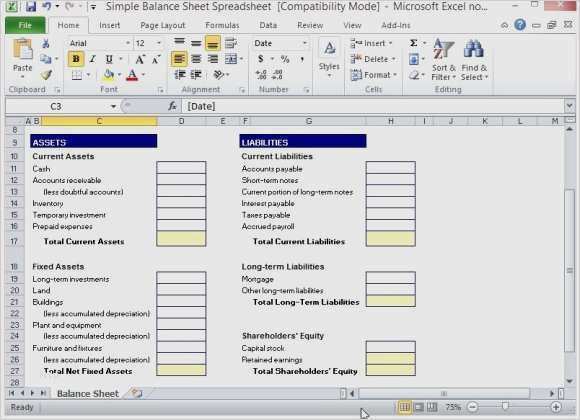Image resolution: width=580 pixels, height=420 pixels.
Task: Toggle align text left button
Action: pos(179,59)
